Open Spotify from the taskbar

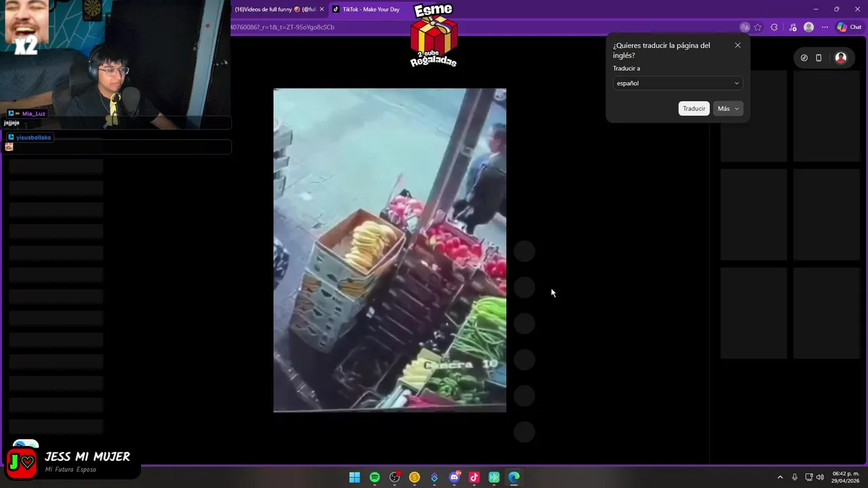(x=374, y=477)
